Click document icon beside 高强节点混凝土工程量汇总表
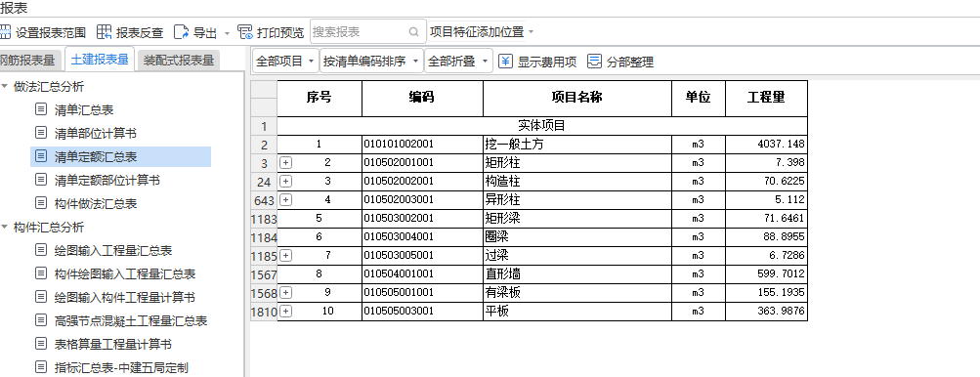 [x=41, y=320]
